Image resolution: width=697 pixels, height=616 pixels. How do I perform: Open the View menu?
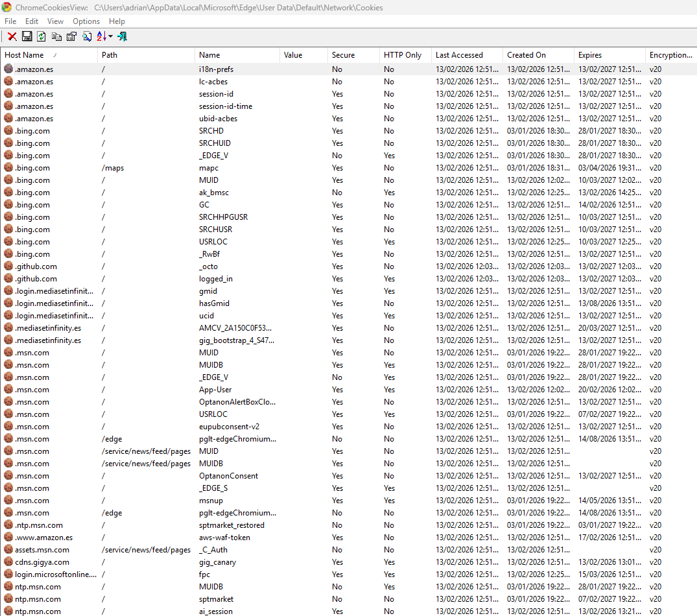coord(56,21)
